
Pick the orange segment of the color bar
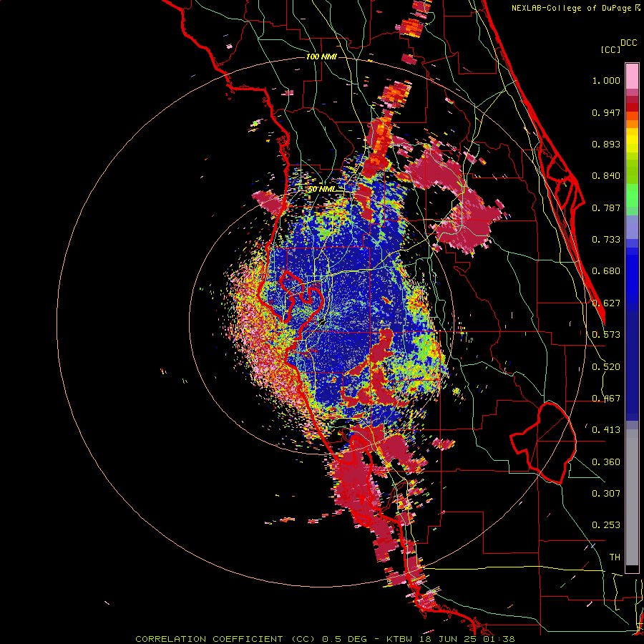coord(632,120)
